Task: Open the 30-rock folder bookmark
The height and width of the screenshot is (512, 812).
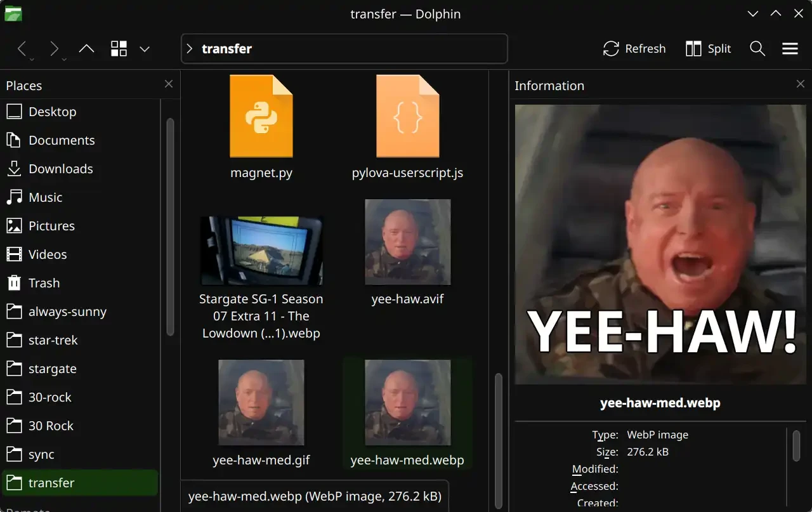Action: coord(81,397)
